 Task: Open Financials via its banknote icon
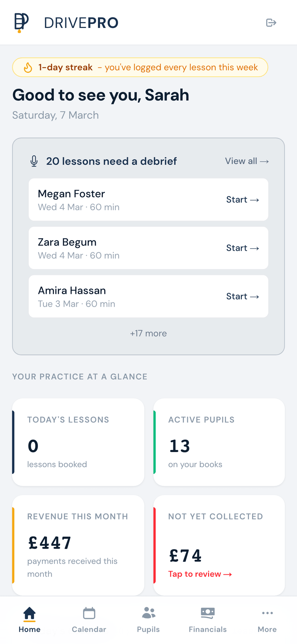pyautogui.click(x=208, y=612)
